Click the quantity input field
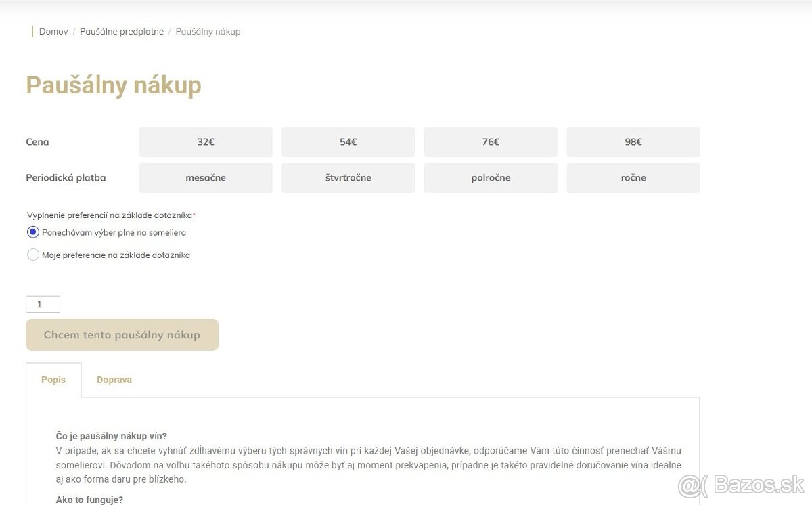This screenshot has width=812, height=505. 43,305
